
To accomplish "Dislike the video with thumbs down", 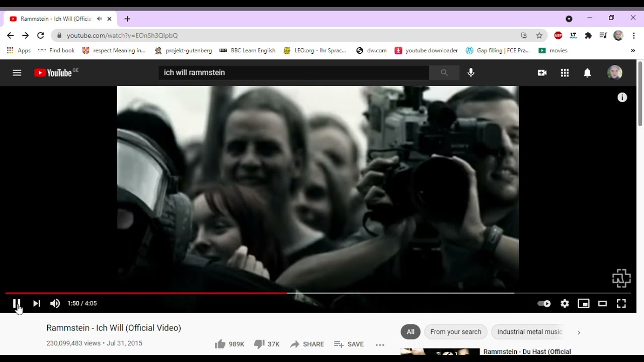I will coord(267,344).
